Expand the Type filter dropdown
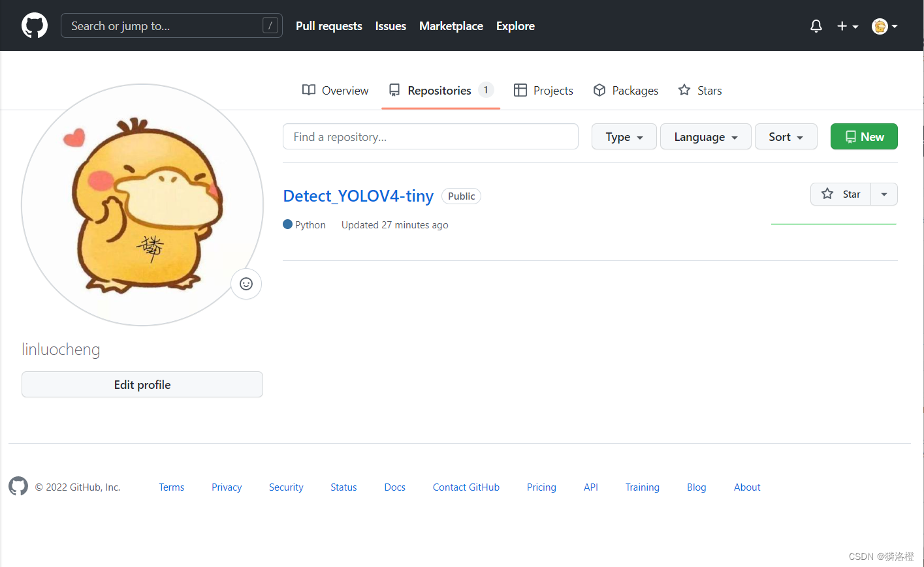Image resolution: width=924 pixels, height=567 pixels. (x=624, y=136)
